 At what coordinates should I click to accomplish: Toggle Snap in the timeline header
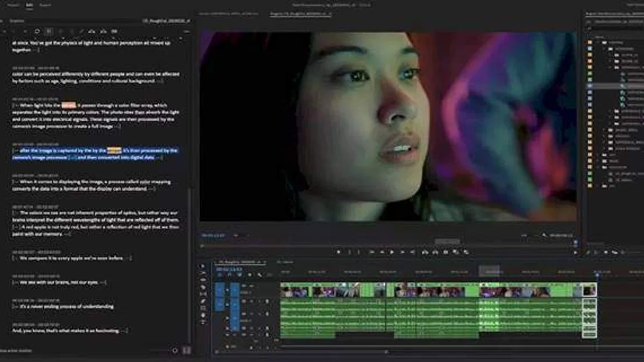[x=229, y=275]
